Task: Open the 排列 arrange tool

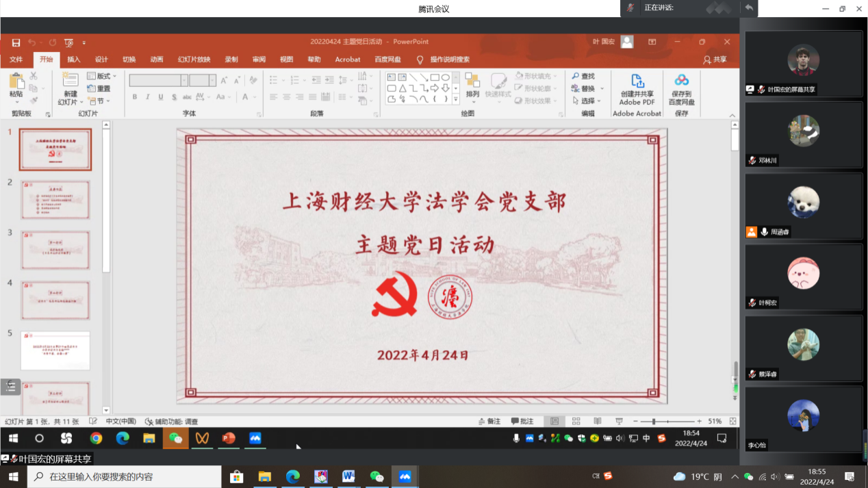Action: pyautogui.click(x=472, y=81)
